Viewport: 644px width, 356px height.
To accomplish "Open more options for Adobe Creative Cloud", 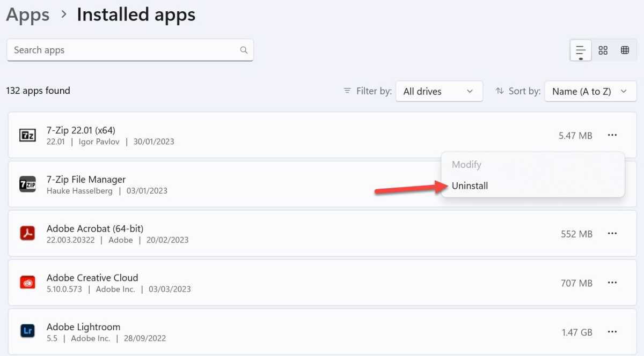I will (612, 283).
